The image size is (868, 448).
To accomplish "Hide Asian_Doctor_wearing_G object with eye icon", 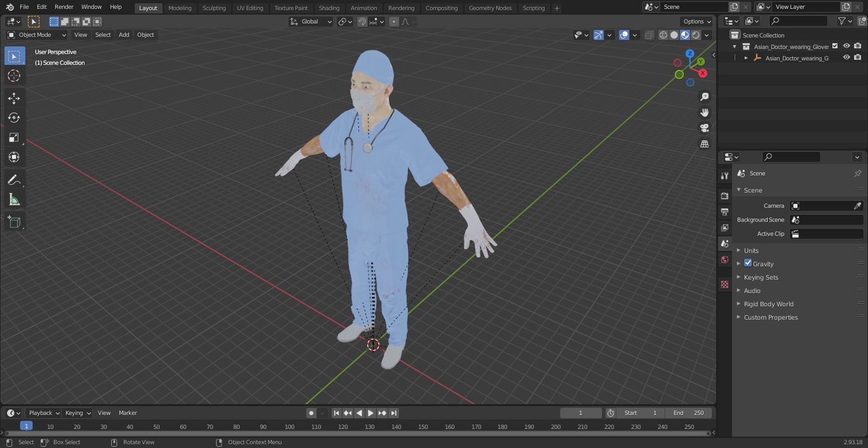I will 846,57.
